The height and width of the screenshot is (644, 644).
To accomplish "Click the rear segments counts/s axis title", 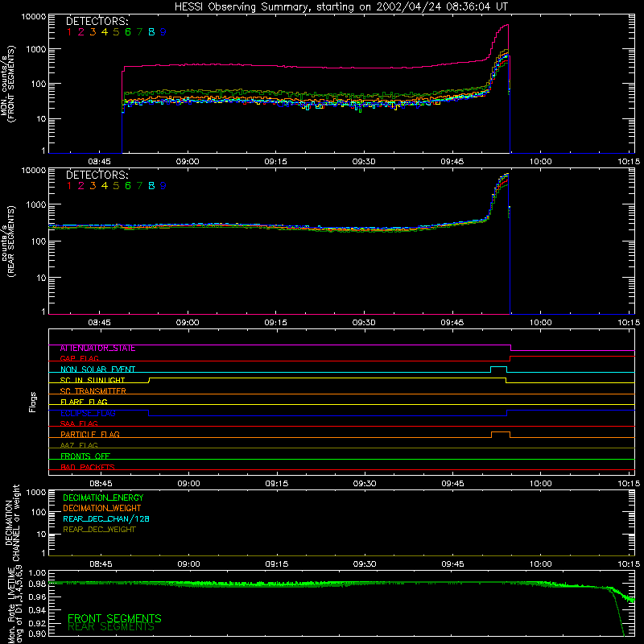I will (8, 241).
